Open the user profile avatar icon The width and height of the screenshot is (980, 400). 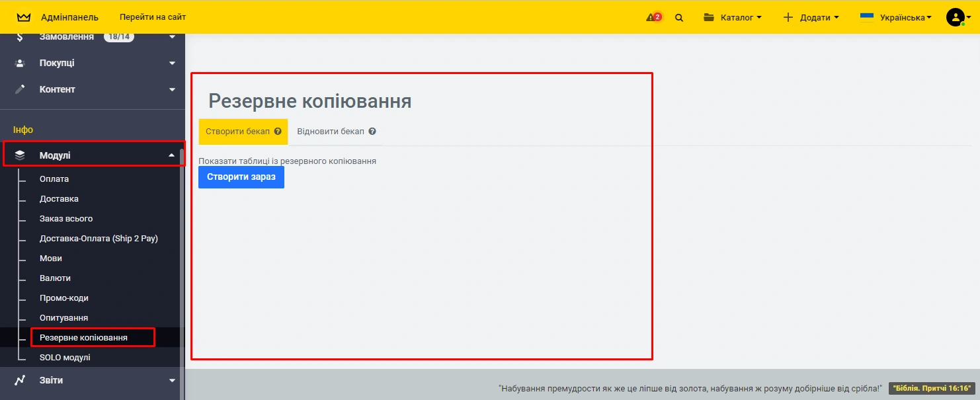point(955,17)
